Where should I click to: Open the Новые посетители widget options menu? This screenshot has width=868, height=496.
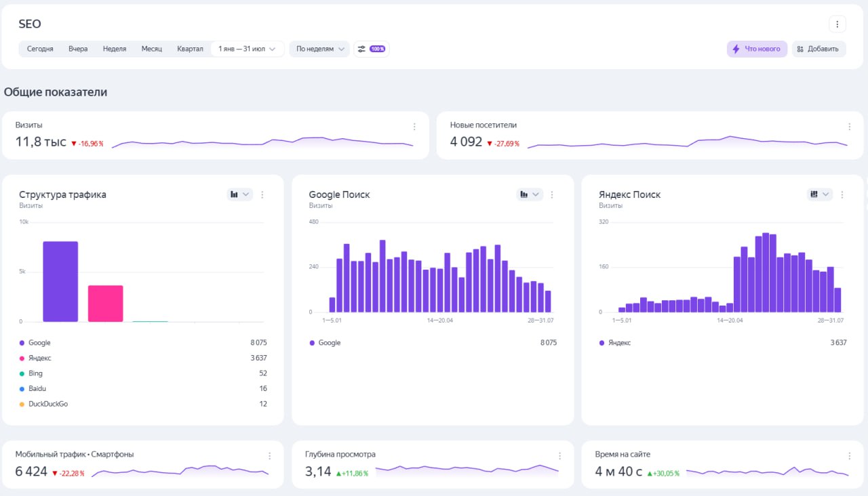click(x=849, y=127)
